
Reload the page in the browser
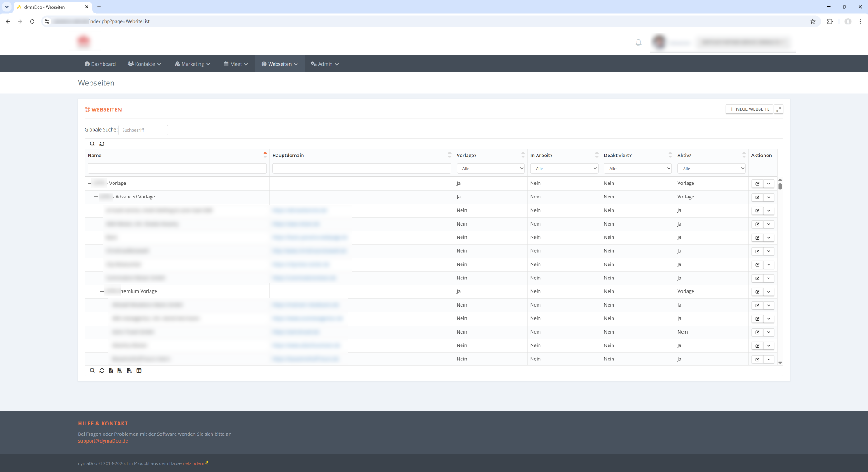[33, 21]
